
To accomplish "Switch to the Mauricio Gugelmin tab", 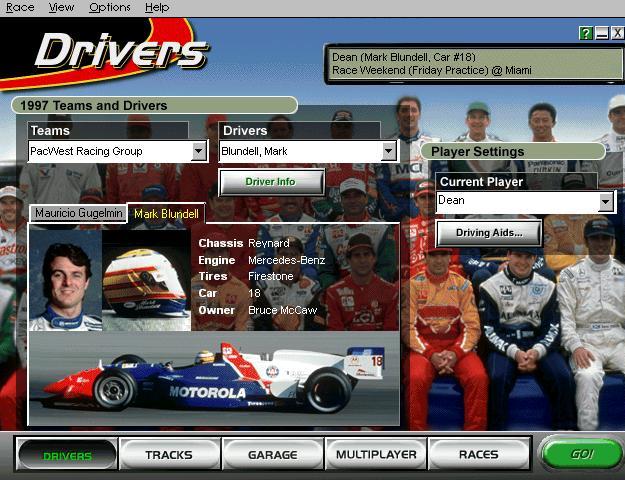I will pos(78,213).
